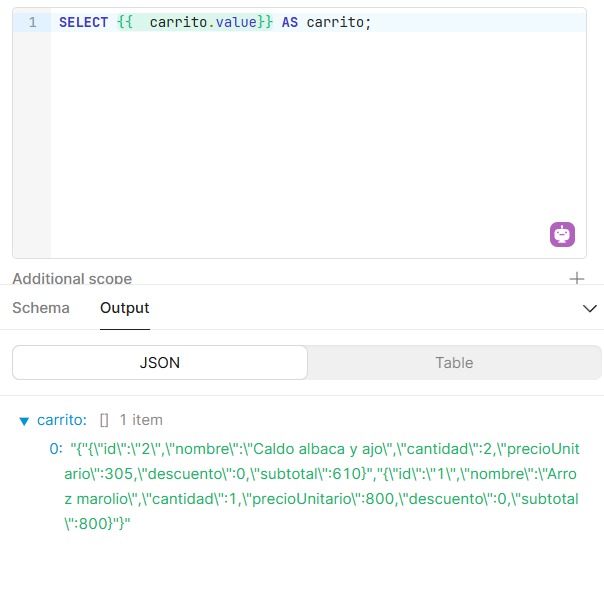Click the plus icon beside Additional scope

[x=576, y=279]
